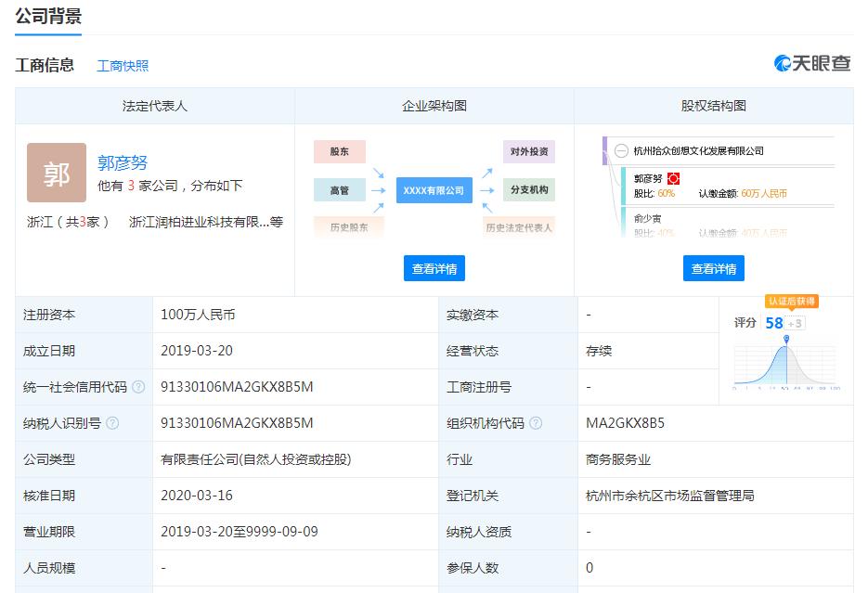This screenshot has width=868, height=593.
Task: Click 查看详情 under 股权结构图
Action: (714, 268)
